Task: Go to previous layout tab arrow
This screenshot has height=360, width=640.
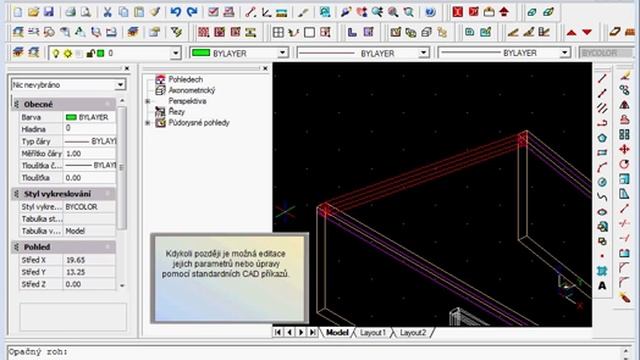Action: (x=289, y=332)
